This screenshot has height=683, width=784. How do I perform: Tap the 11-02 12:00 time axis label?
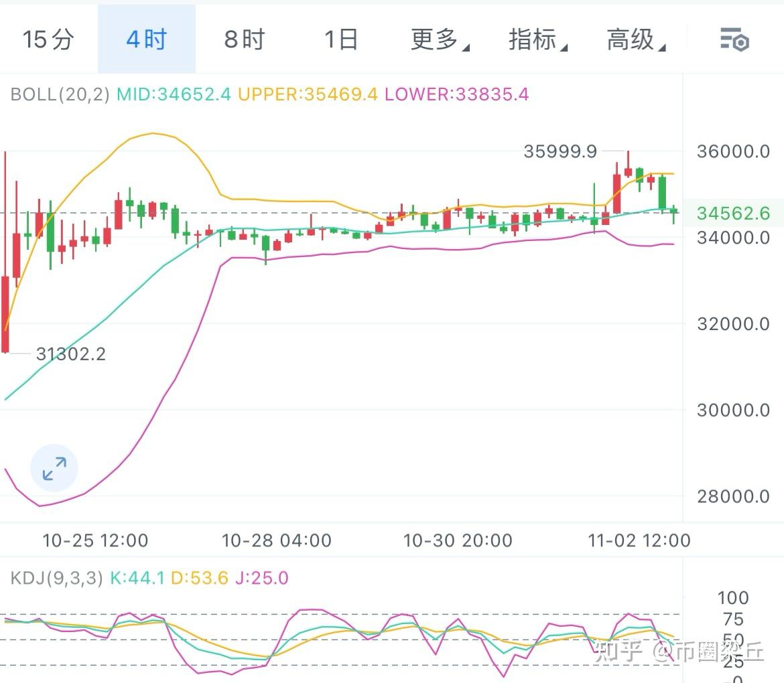(x=639, y=540)
